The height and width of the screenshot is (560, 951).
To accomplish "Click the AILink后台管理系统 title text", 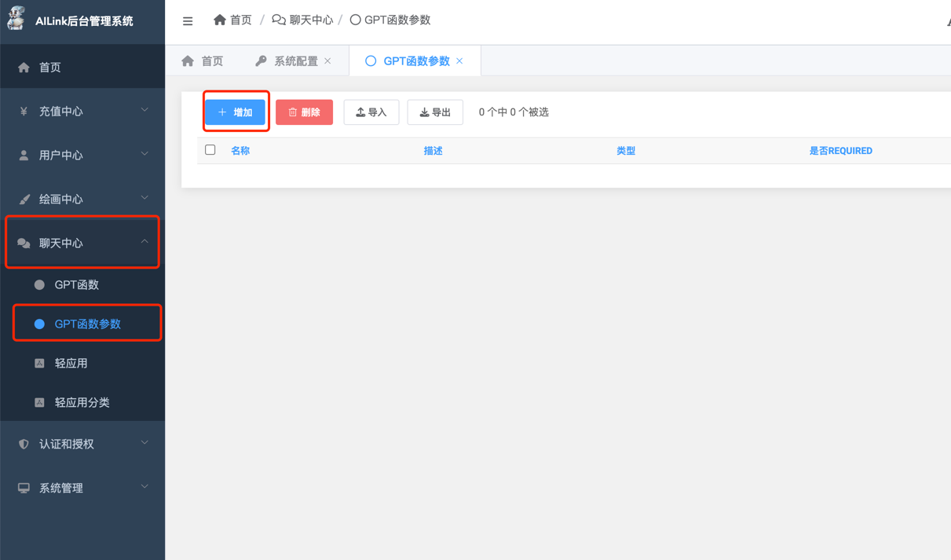I will [84, 21].
